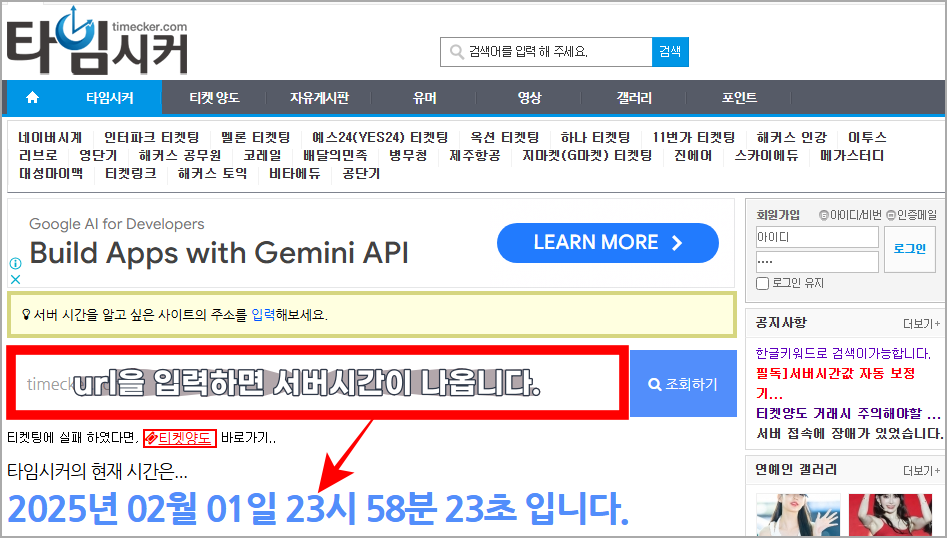947x538 pixels.
Task: Open 지마켓(G마켓) 티켓팅 link
Action: pos(587,156)
